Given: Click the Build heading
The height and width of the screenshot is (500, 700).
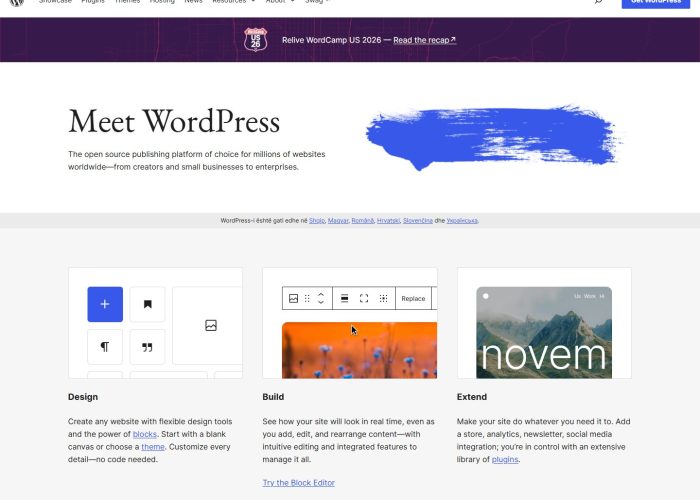Looking at the screenshot, I should [x=273, y=397].
